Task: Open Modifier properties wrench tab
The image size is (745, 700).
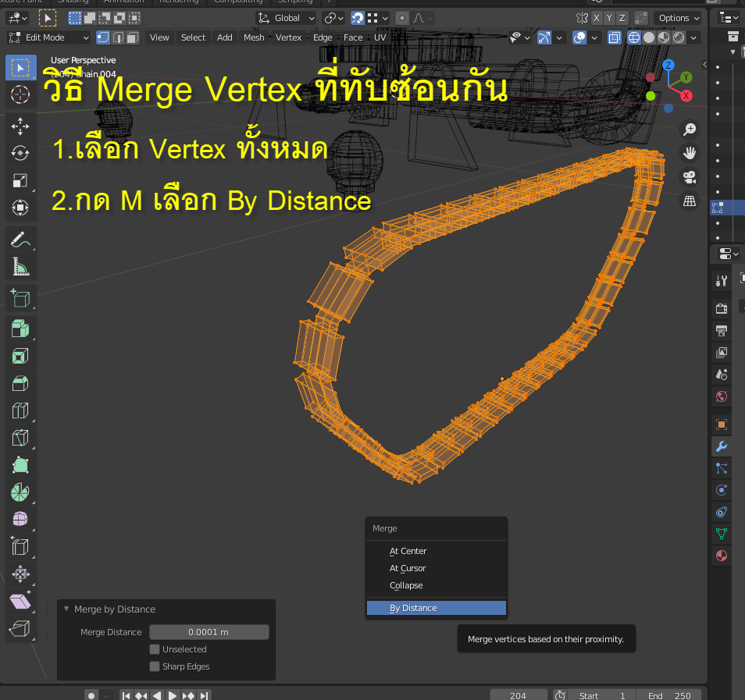Action: coord(722,446)
